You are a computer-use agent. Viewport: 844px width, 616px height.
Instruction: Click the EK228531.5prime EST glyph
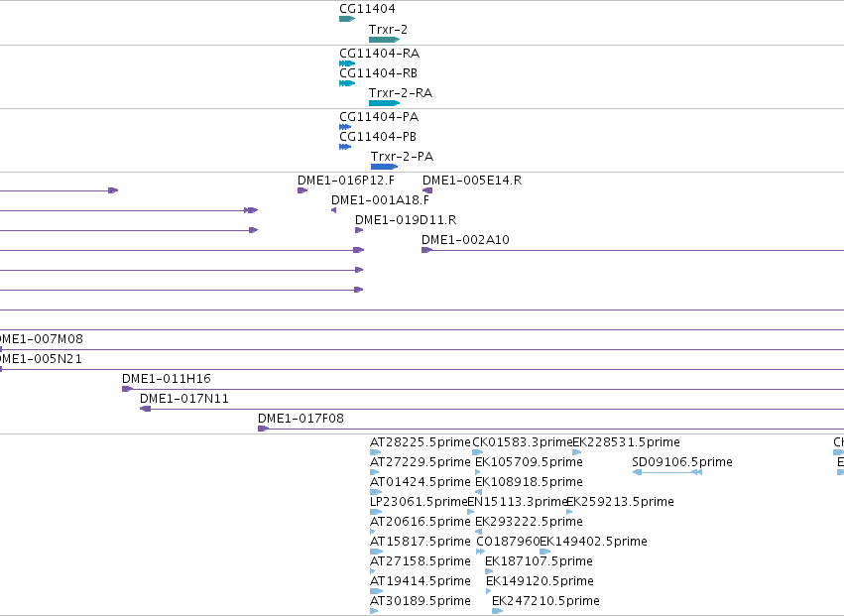[x=576, y=452]
